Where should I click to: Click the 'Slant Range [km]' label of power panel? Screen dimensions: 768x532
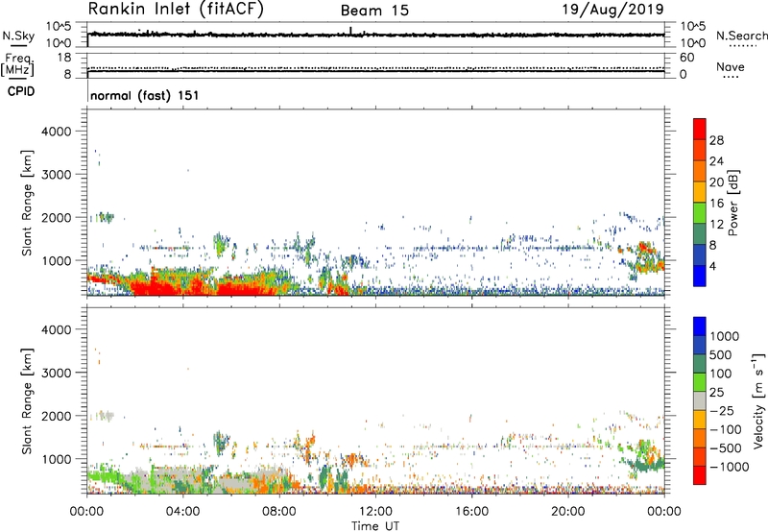(x=27, y=203)
